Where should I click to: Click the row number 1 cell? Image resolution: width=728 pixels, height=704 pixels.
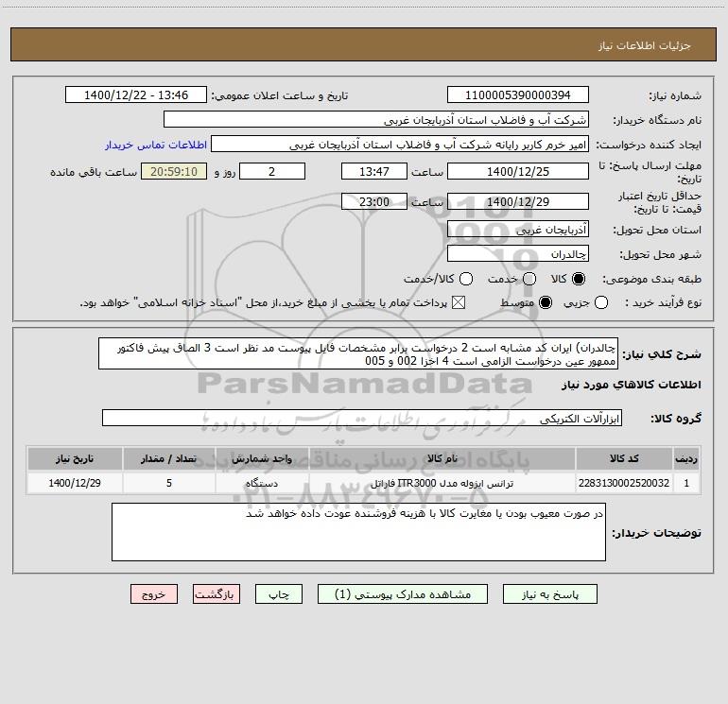(x=686, y=483)
